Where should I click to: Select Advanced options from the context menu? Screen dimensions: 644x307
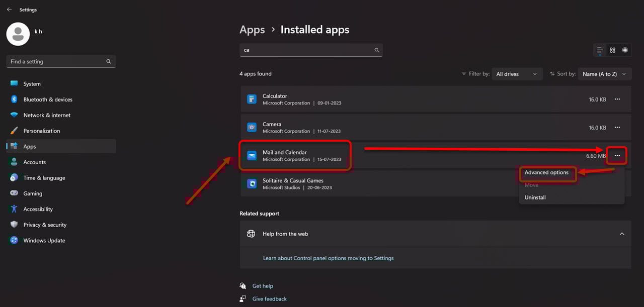click(x=546, y=173)
